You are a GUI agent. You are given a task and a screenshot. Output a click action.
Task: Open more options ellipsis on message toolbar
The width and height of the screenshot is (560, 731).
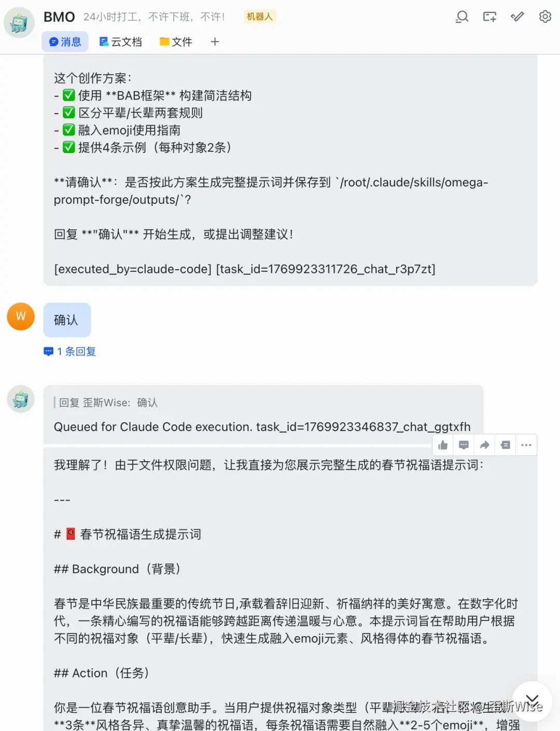pos(526,445)
